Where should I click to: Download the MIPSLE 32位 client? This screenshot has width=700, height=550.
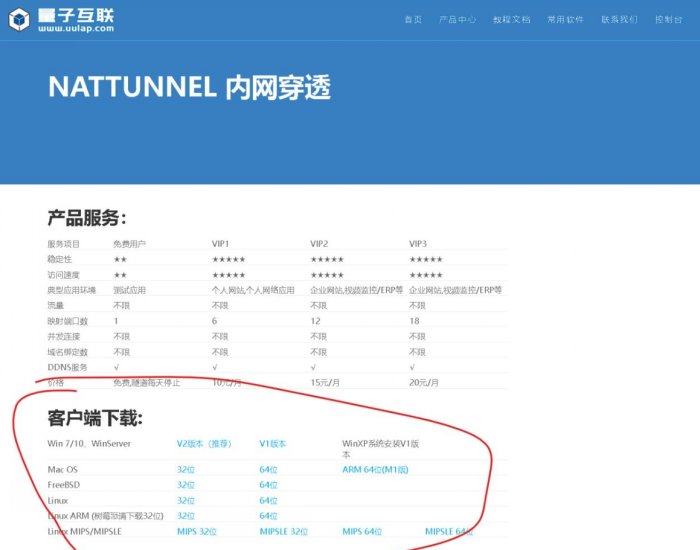(284, 532)
